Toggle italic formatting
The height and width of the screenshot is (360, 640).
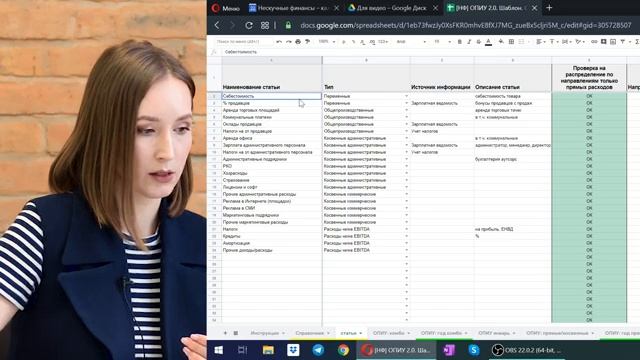[469, 42]
